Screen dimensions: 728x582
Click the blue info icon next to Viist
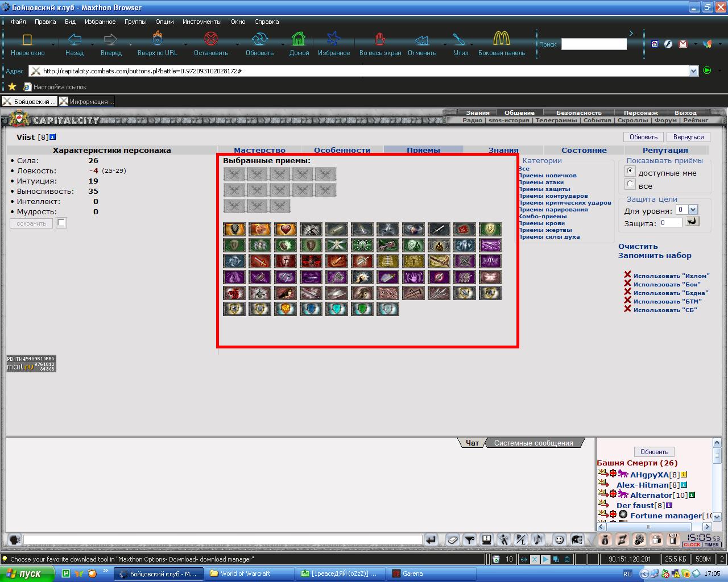[x=53, y=137]
